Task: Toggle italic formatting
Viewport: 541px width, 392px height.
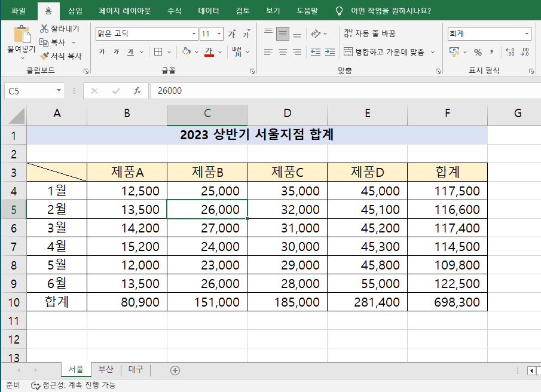Action: (x=117, y=52)
